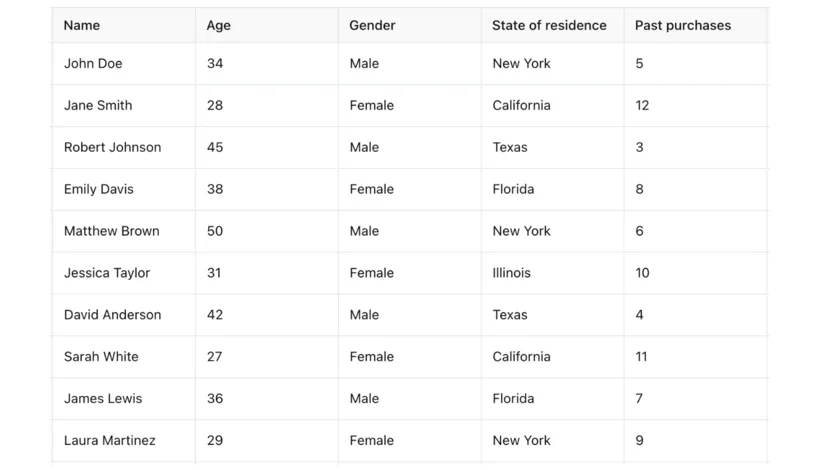Screen dimensions: 825x470
Task: Click David Anderson's name cell
Action: click(x=112, y=315)
